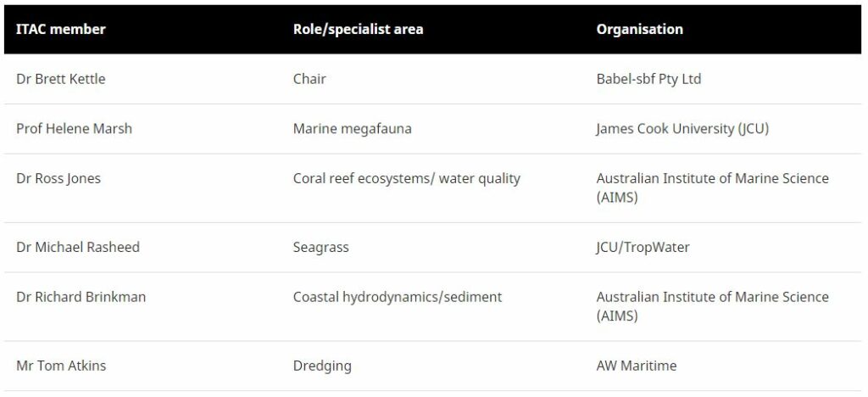Screen dimensions: 868x397
Task: Click Babel-sbf Pty Ltd organisation
Action: point(648,79)
